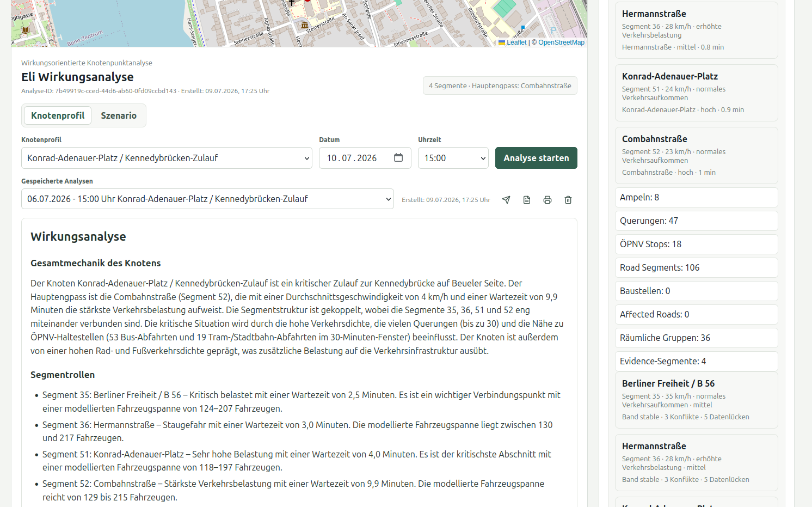Click Analyse starten button

point(536,158)
